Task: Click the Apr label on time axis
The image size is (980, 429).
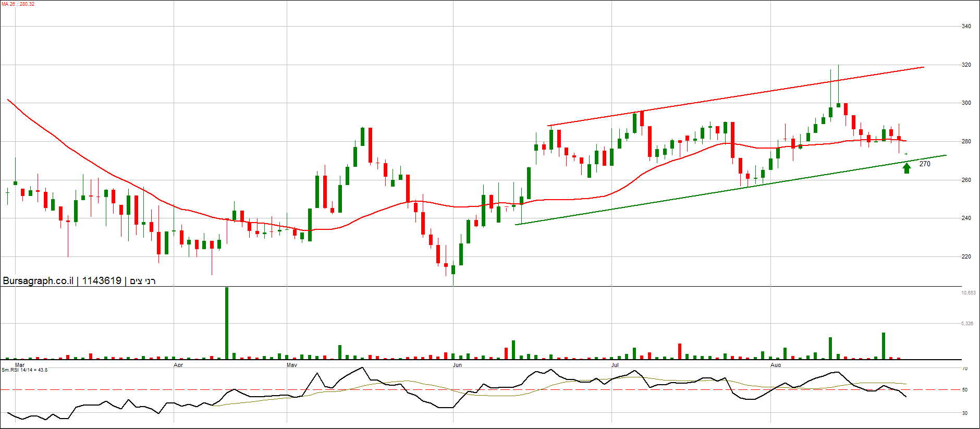Action: point(178,365)
